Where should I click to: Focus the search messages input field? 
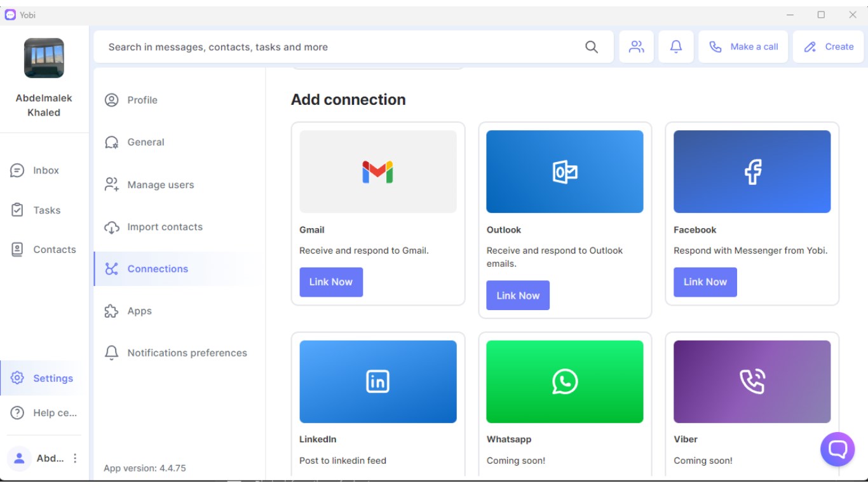tap(343, 47)
